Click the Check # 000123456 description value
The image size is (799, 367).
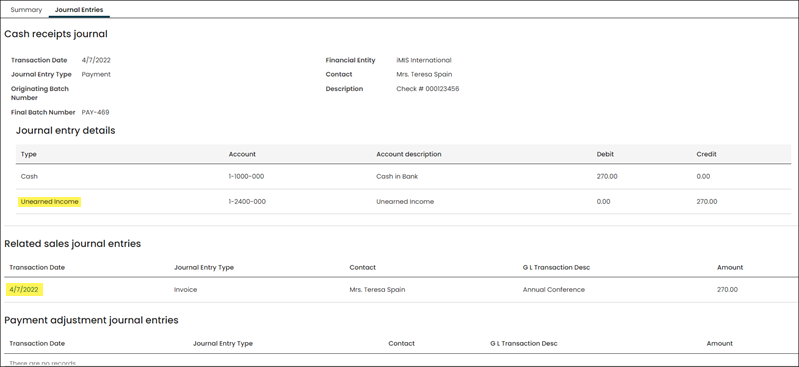(428, 89)
